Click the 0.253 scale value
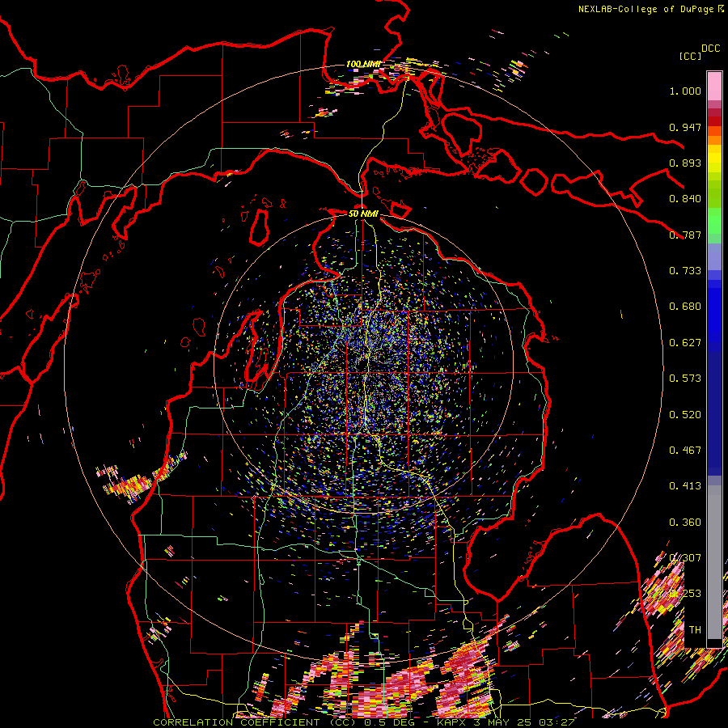This screenshot has width=728, height=728. click(685, 594)
